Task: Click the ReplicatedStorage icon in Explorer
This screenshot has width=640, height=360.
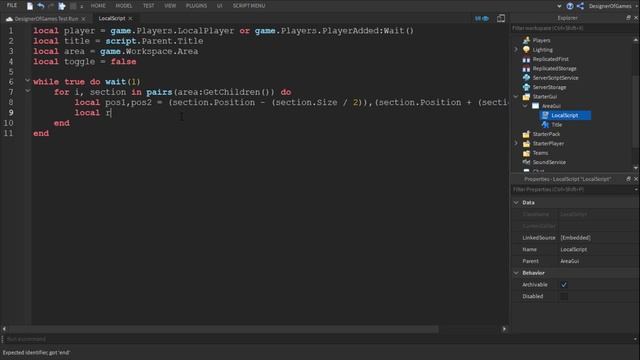Action: [526, 69]
